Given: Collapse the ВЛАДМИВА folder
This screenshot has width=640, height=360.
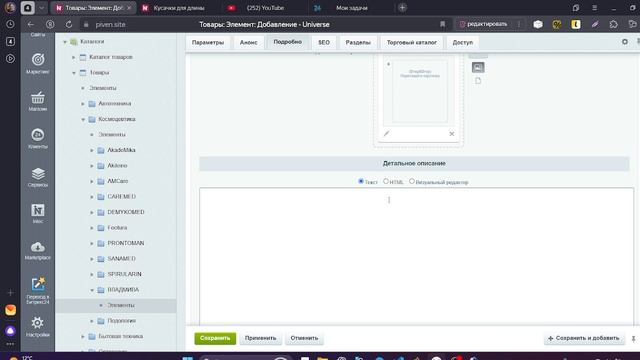Looking at the screenshot, I should pyautogui.click(x=92, y=290).
